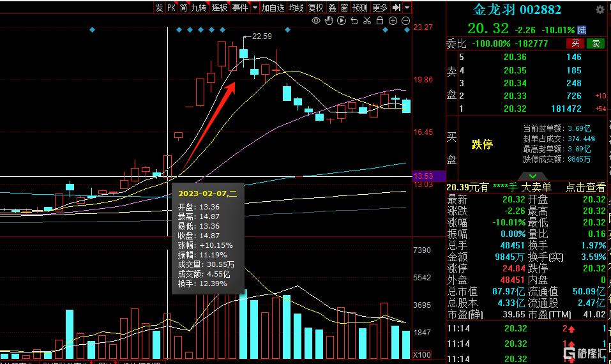Screen dimensions: 611x364
Task: Click the 总股本 4.33亿 value
Action: click(511, 303)
